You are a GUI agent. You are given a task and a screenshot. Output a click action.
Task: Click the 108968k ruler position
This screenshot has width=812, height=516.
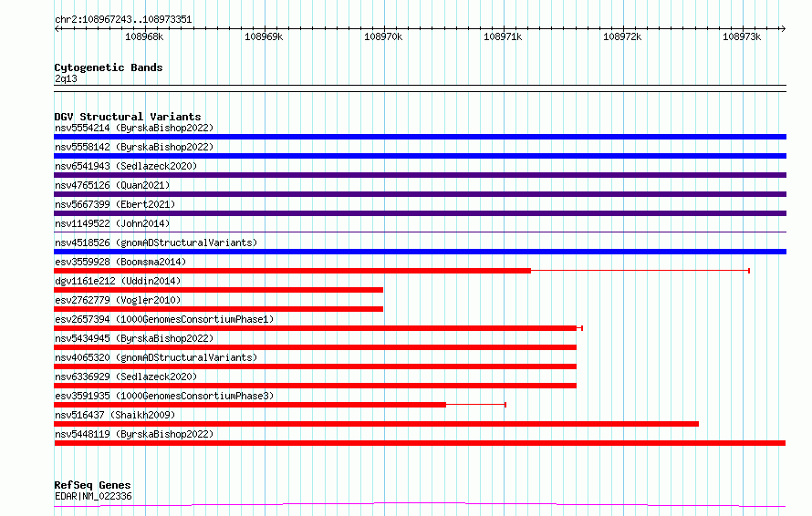click(144, 36)
